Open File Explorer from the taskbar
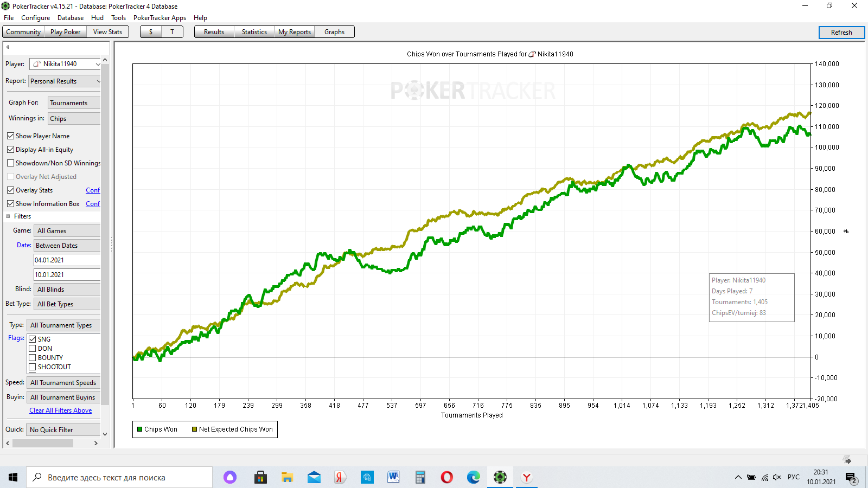 point(287,477)
